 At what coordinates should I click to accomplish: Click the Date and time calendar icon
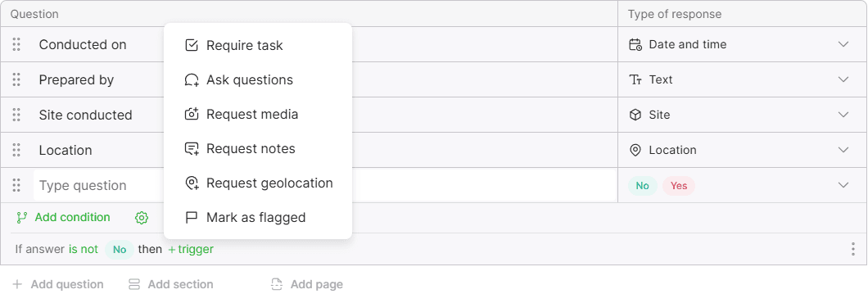pyautogui.click(x=635, y=44)
